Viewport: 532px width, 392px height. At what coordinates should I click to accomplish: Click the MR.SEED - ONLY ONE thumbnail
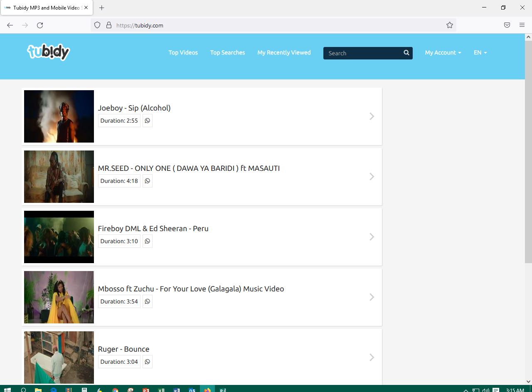tap(59, 177)
